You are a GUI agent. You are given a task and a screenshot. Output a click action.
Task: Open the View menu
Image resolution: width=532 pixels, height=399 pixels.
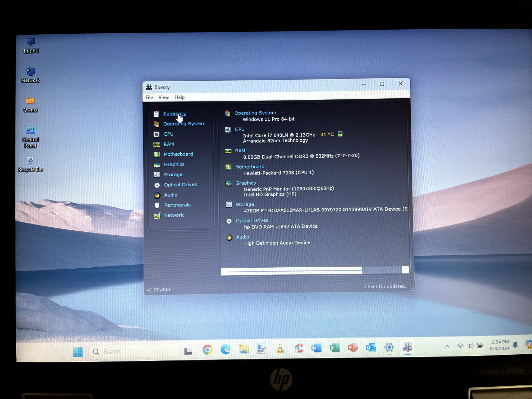(x=164, y=97)
